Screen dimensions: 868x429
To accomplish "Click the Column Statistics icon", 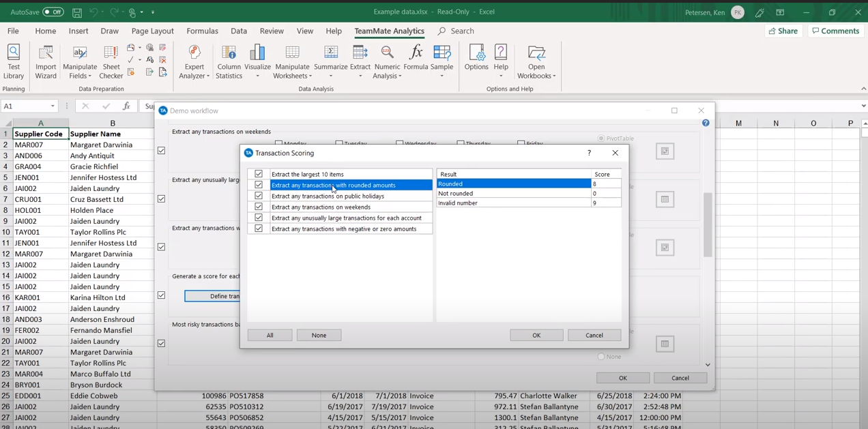I will click(x=229, y=61).
